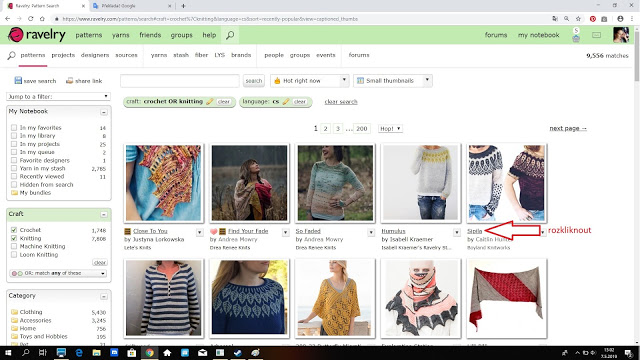Go to next page link
Viewport: 640px width, 360px height.
pos(568,128)
